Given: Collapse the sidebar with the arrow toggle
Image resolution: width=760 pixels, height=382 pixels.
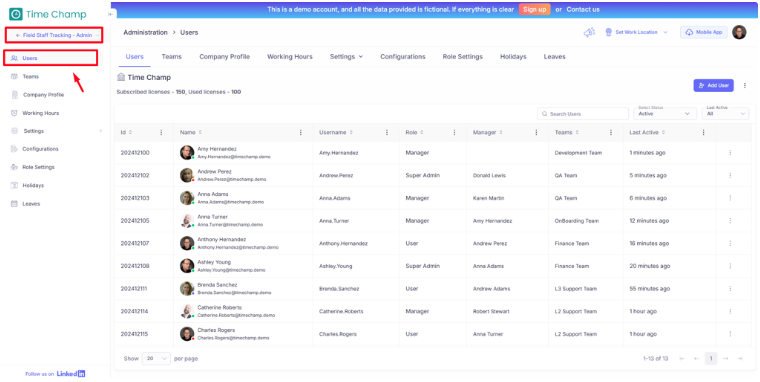Looking at the screenshot, I should click(111, 14).
